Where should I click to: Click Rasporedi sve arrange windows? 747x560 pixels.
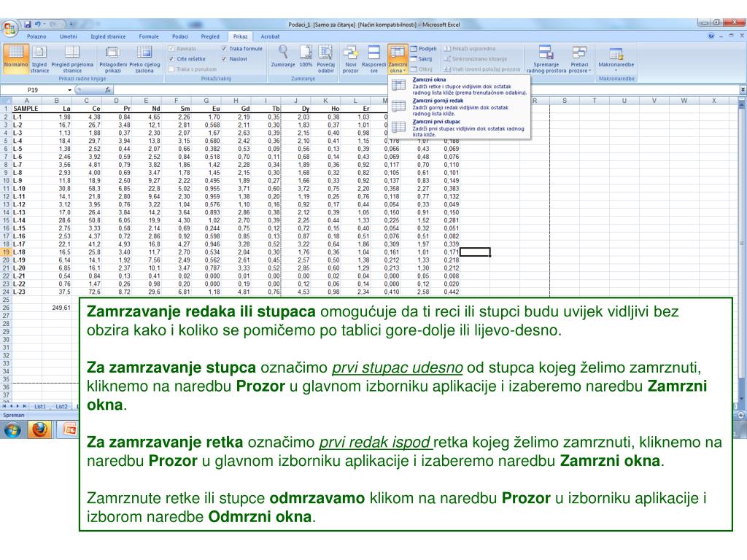pyautogui.click(x=374, y=58)
